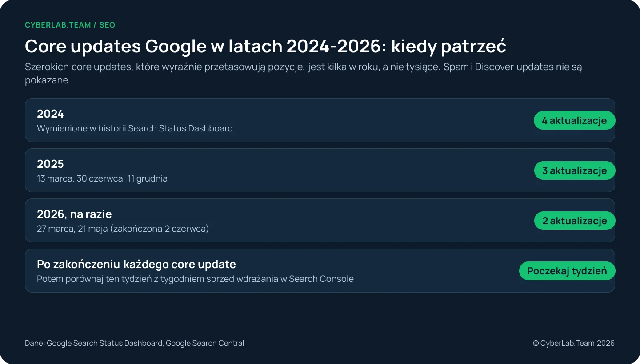The image size is (640, 364).
Task: Select the '2026, na razie' heading
Action: [x=74, y=214]
